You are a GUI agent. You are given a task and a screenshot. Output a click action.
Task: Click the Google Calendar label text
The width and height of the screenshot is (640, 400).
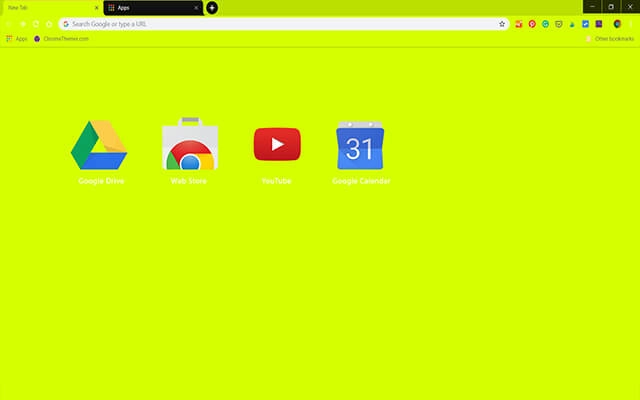[361, 181]
